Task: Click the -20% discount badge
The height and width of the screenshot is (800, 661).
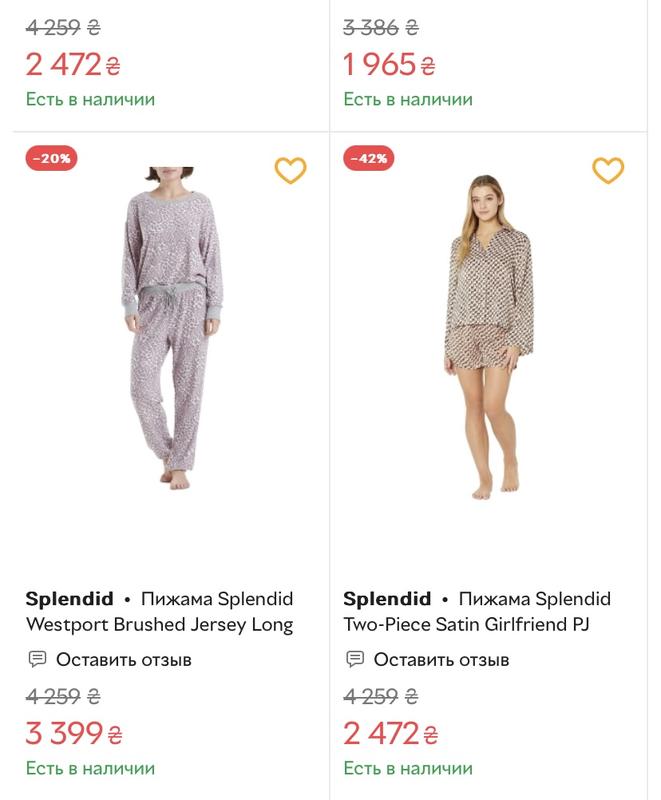Action: (x=52, y=158)
